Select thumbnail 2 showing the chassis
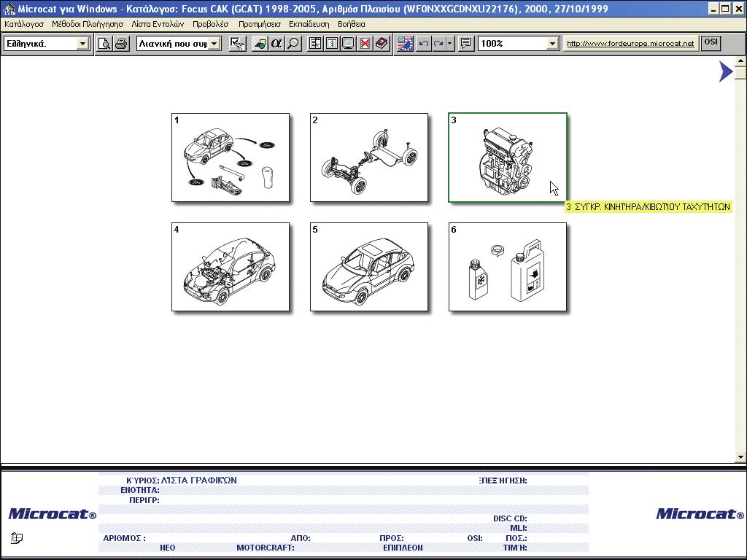The height and width of the screenshot is (560, 747). pos(369,157)
